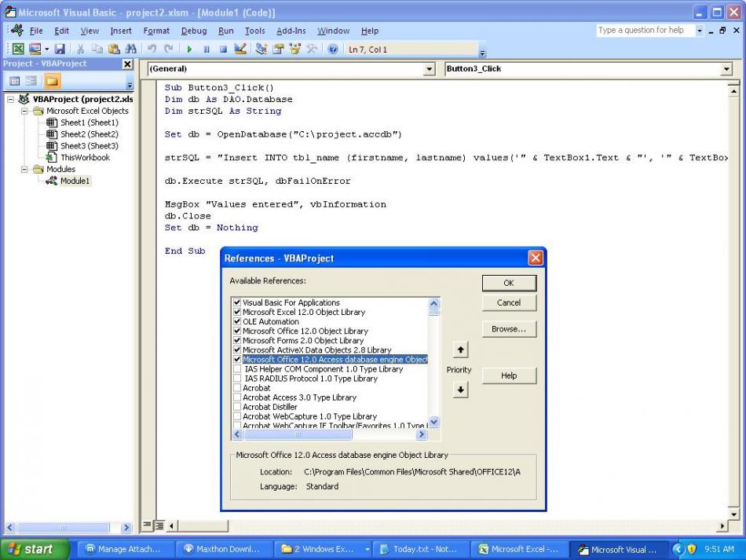Click Cancel in the References dialog

pos(509,302)
